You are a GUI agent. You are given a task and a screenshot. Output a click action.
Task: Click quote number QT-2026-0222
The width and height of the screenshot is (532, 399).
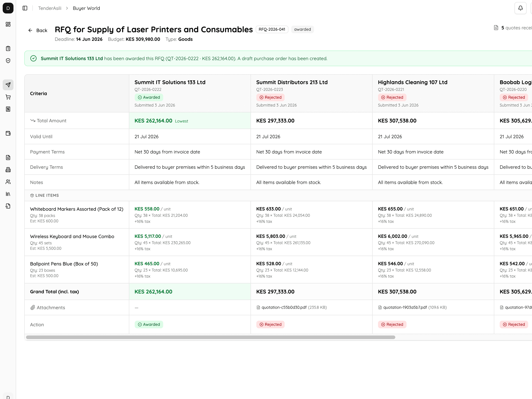coord(148,90)
